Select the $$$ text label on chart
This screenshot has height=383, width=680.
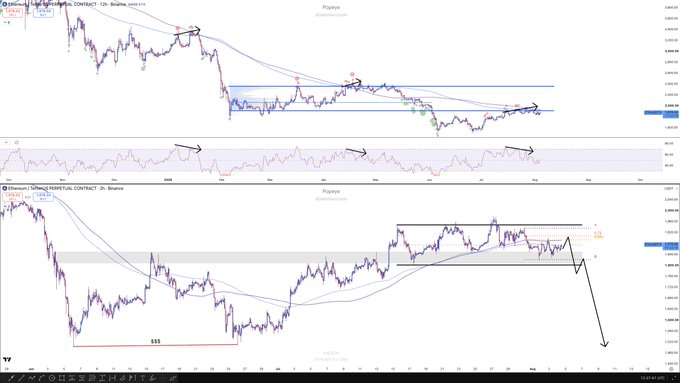(155, 341)
